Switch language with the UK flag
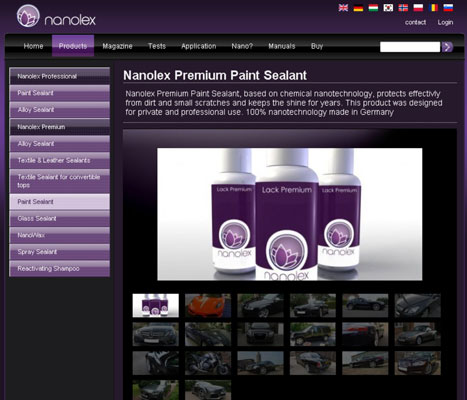Viewport: 467px width, 400px height. coord(343,8)
